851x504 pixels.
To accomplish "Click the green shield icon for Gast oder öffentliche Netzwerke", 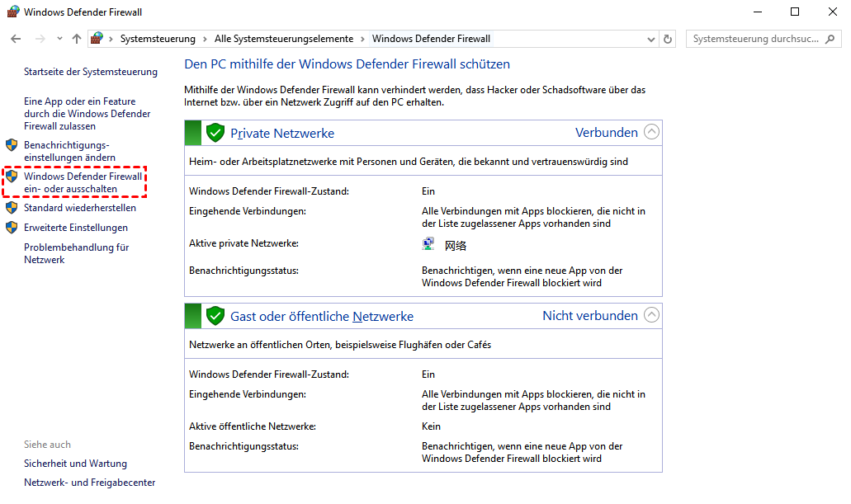I will tap(215, 316).
